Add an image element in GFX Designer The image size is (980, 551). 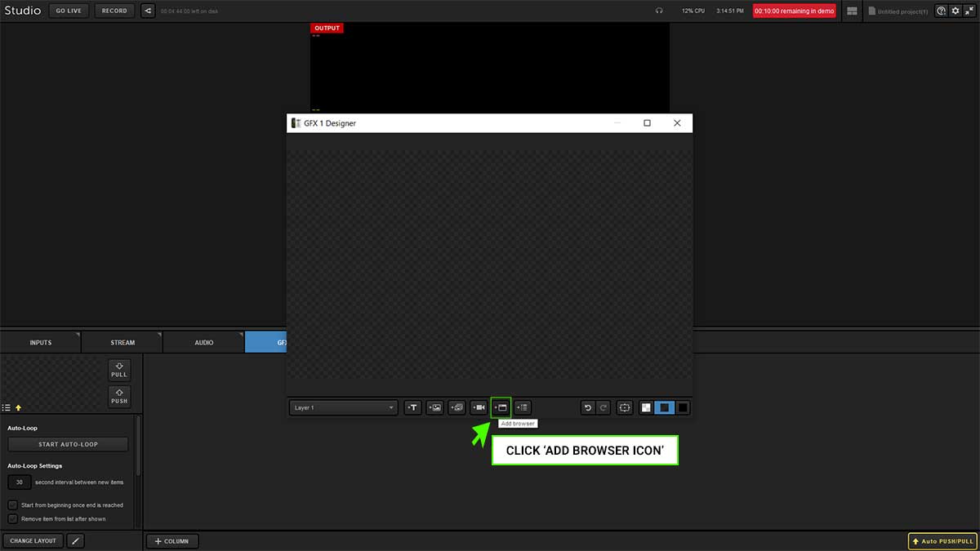435,407
